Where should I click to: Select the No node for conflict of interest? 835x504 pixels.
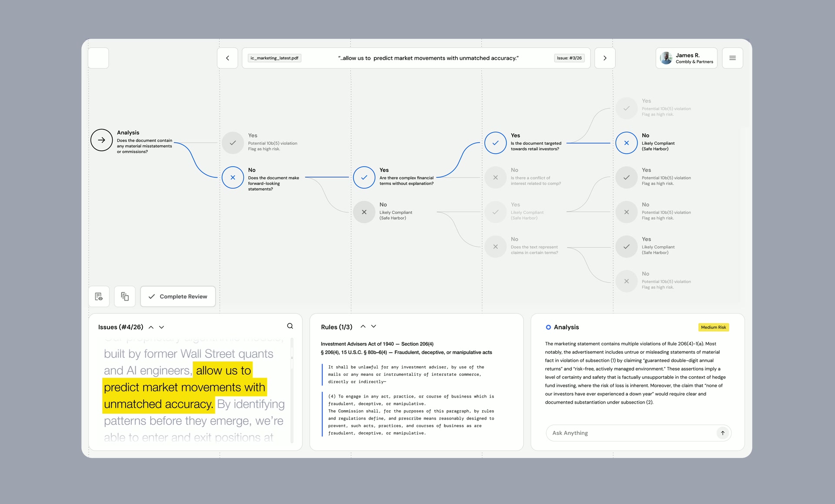coord(495,177)
